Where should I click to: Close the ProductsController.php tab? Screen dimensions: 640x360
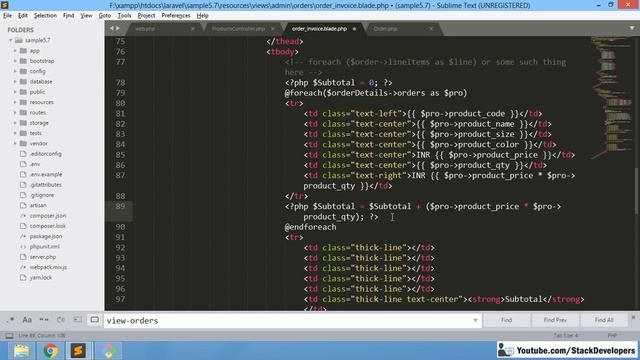(273, 29)
